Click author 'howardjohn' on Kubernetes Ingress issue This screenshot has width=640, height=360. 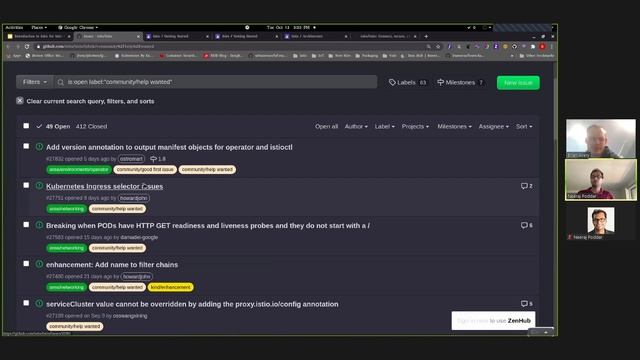coord(134,198)
